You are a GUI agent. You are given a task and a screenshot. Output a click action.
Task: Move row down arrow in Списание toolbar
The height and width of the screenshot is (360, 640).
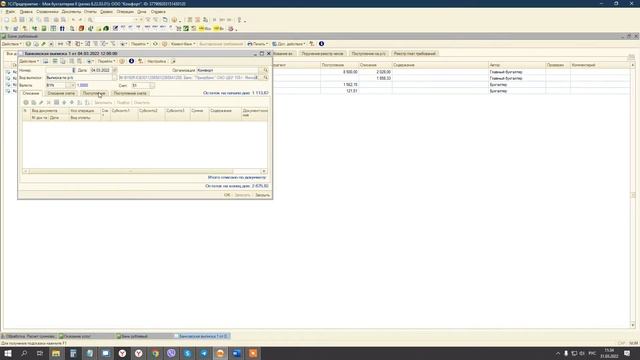pos(72,102)
